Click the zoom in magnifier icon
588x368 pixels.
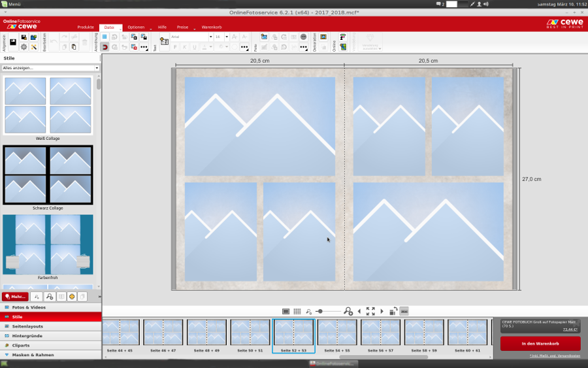click(348, 311)
